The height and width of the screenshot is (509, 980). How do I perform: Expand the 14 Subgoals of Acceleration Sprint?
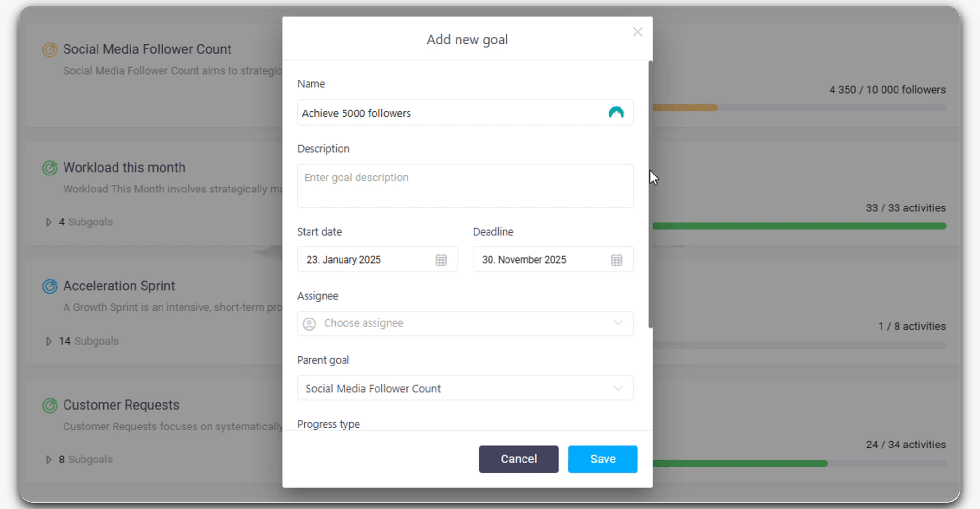pyautogui.click(x=49, y=341)
